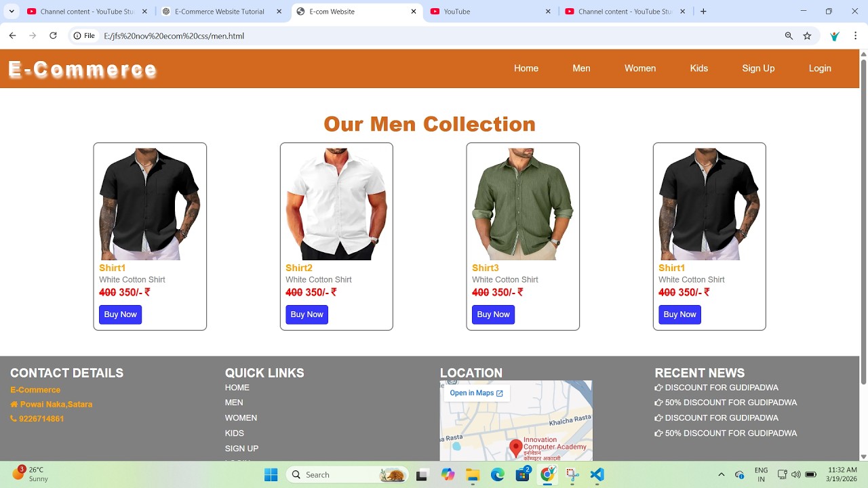This screenshot has width=868, height=488.
Task: Click the taskbar Search box
Action: click(348, 474)
